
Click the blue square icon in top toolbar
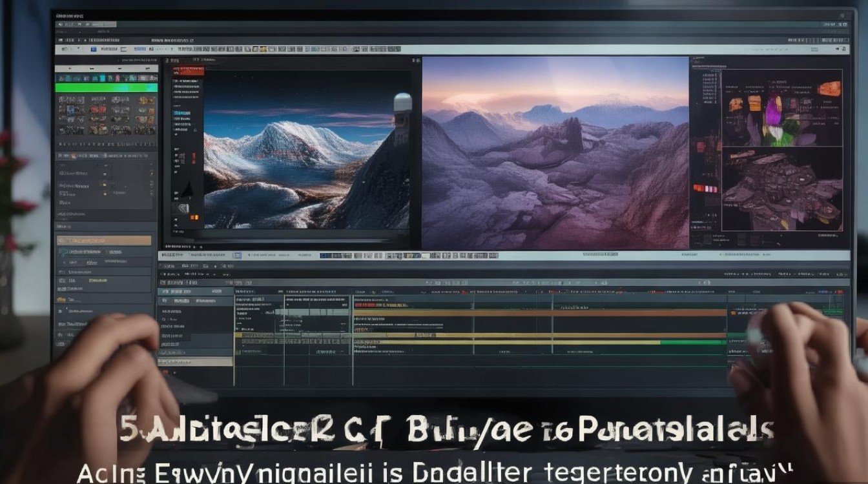click(94, 49)
